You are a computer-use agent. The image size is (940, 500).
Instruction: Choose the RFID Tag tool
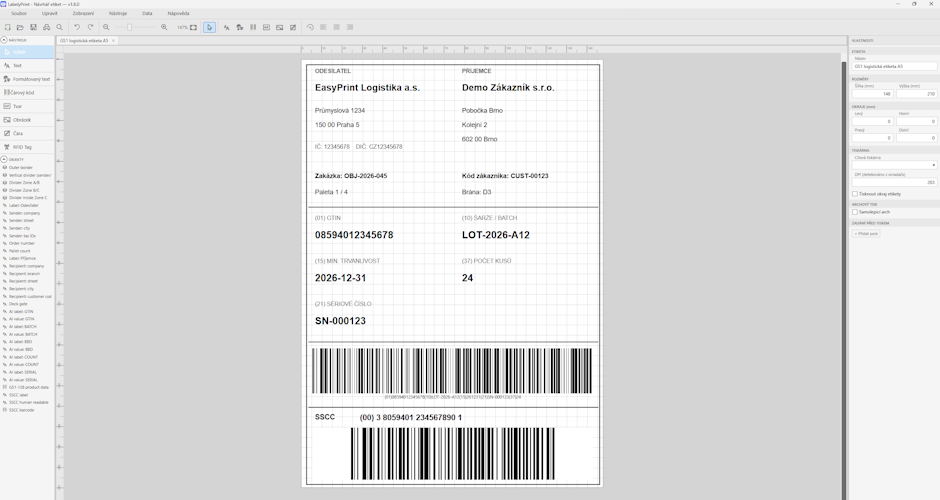click(x=27, y=147)
